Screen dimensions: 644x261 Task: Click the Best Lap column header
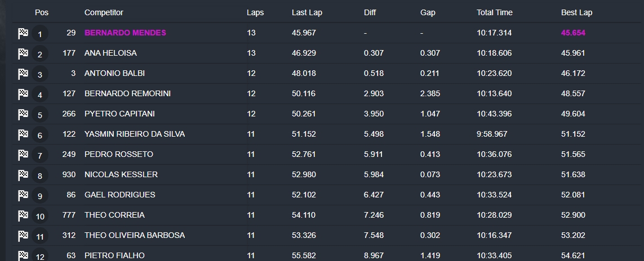tap(576, 13)
